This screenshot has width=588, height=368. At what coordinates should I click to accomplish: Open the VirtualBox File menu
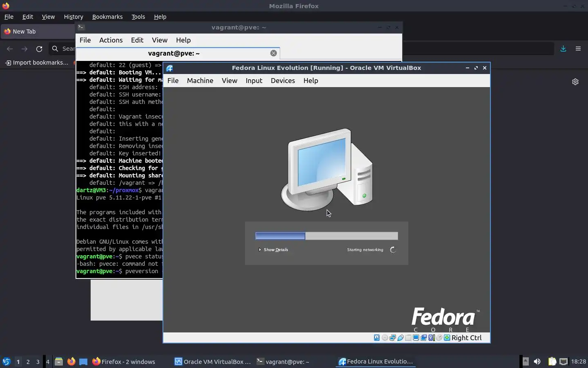173,81
